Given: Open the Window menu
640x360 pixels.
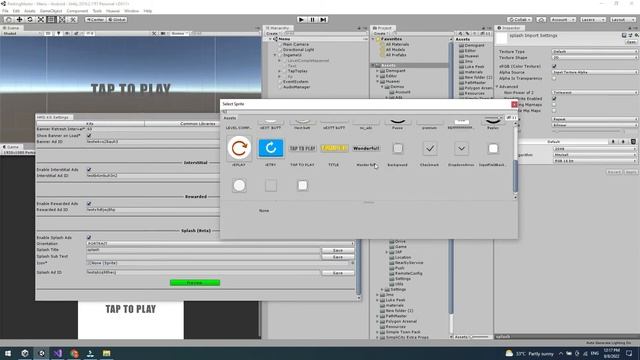Looking at the screenshot, I should click(x=131, y=11).
